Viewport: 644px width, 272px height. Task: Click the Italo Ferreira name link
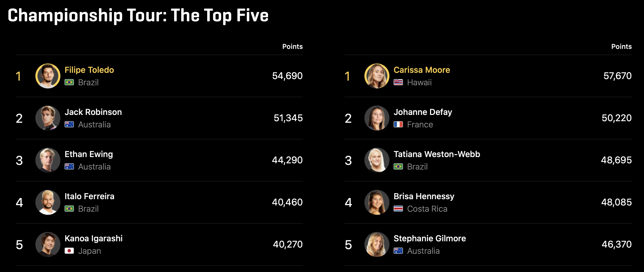point(89,196)
